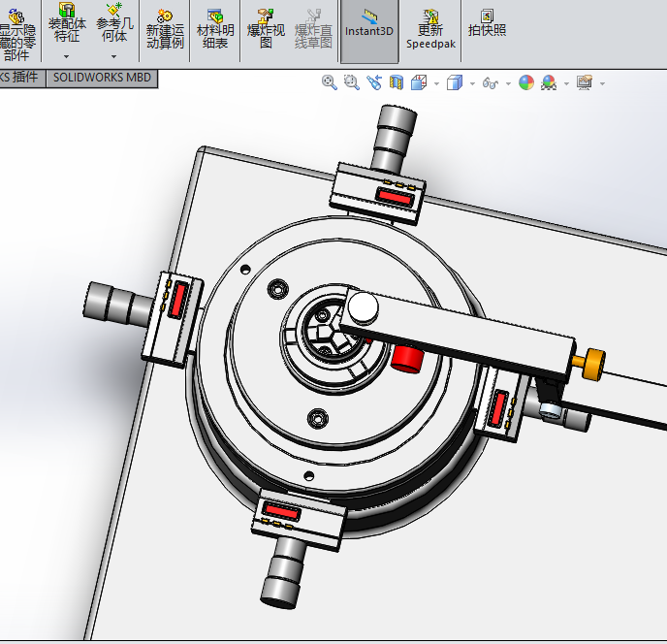Open the Apply Scene icon
The width and height of the screenshot is (667, 644).
549,83
